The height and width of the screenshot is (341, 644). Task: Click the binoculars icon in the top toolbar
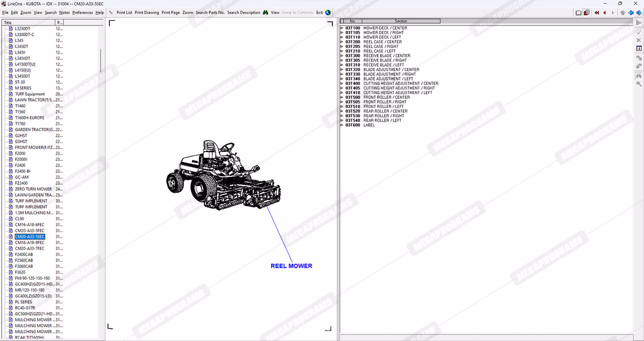(265, 13)
